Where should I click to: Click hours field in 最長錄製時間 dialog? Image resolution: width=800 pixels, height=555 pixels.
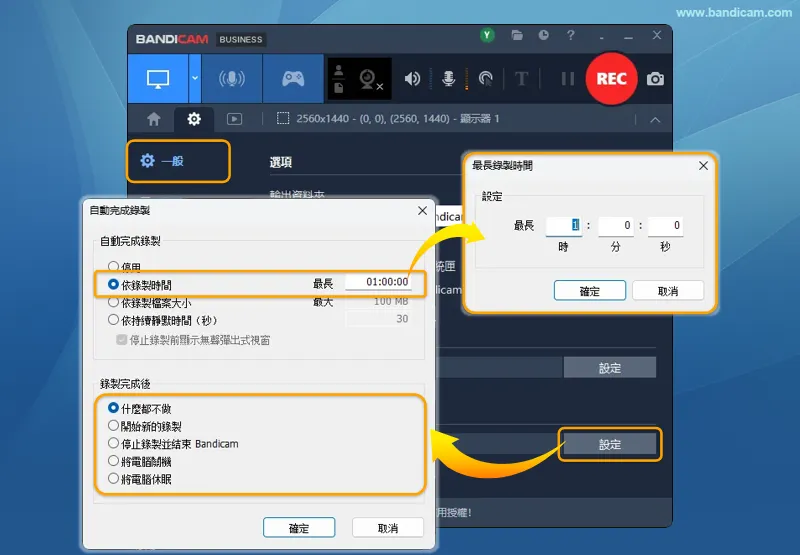tap(563, 225)
